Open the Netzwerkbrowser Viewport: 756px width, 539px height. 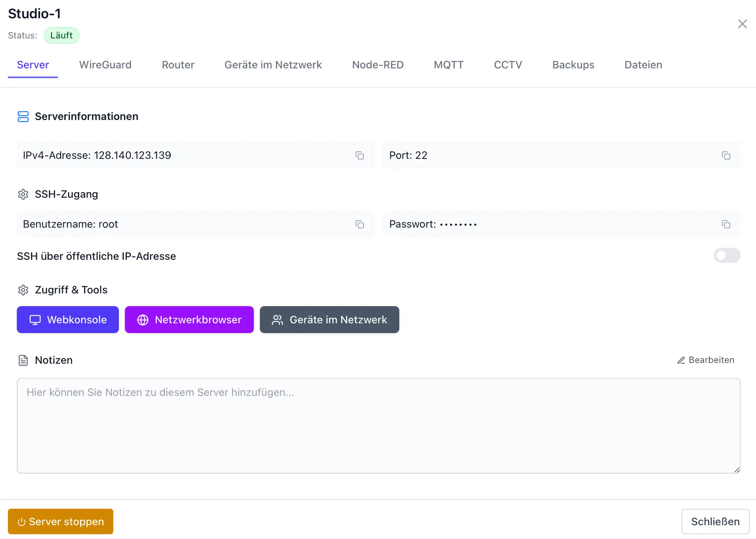(189, 320)
